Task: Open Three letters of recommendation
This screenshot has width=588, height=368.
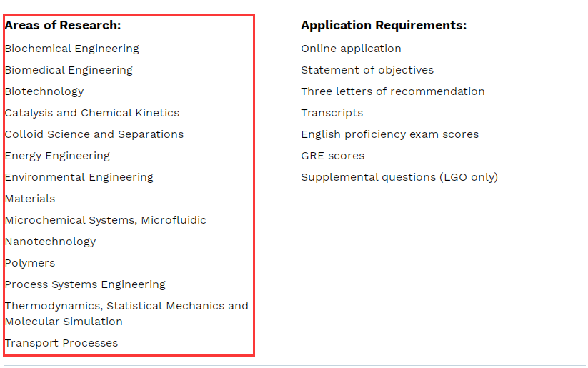Action: 393,91
